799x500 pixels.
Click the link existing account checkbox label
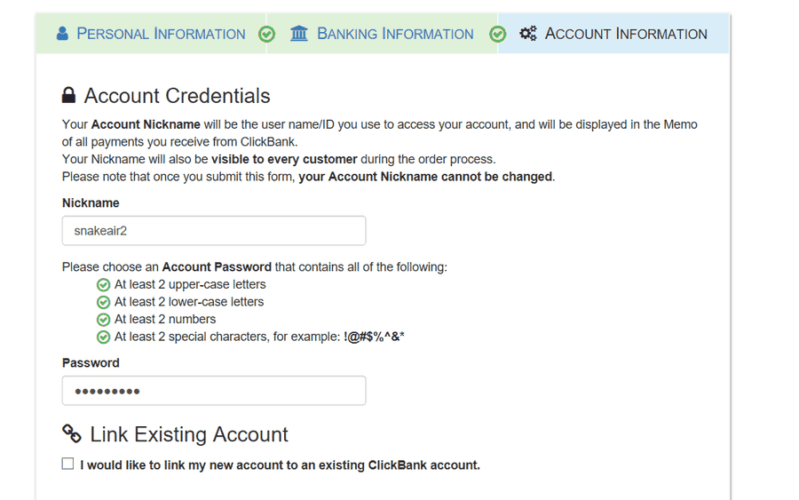pos(280,465)
